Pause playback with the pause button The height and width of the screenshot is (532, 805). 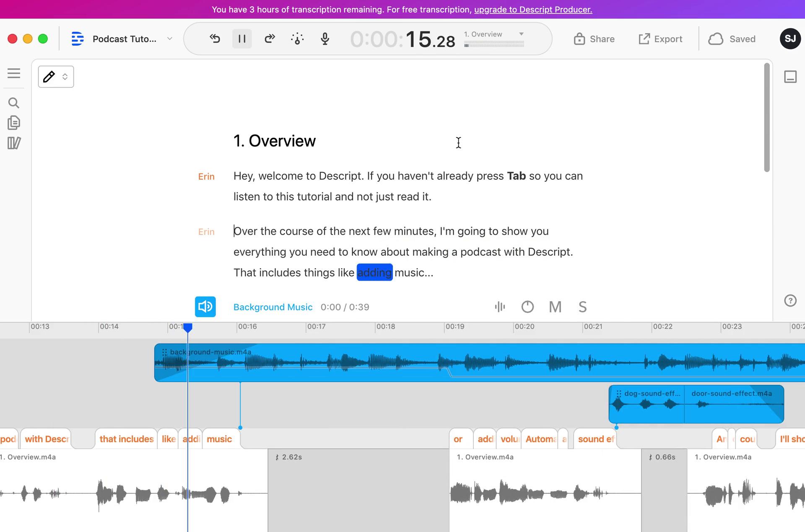[x=242, y=39]
